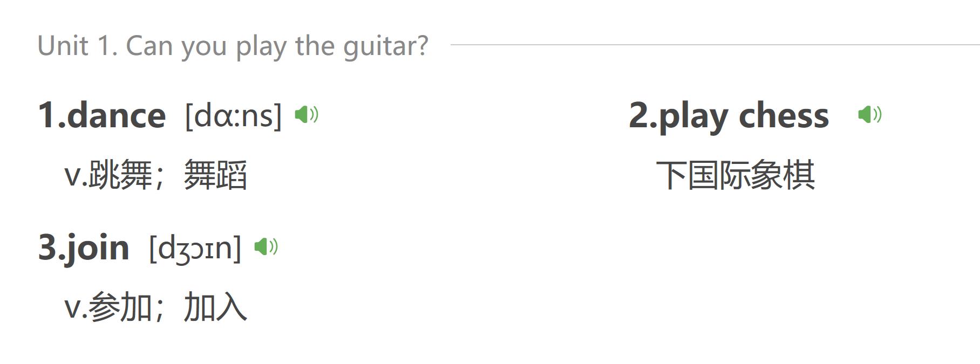This screenshot has width=980, height=364.
Task: Click the Chinese meaning "参加"
Action: [121, 307]
